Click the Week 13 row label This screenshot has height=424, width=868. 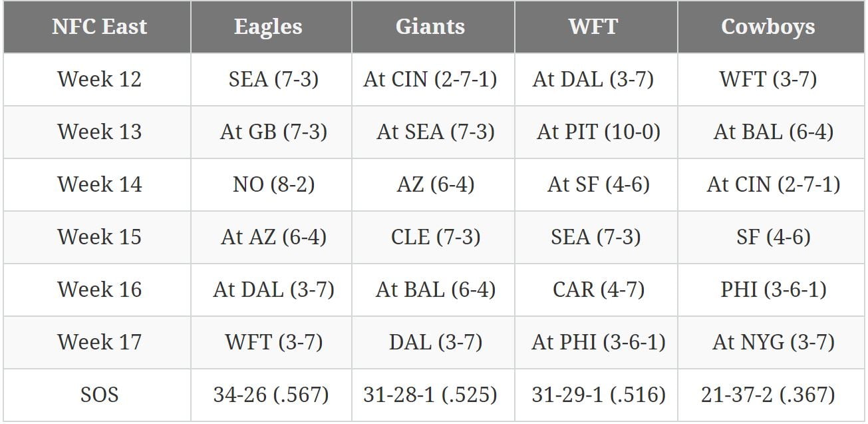coord(99,132)
